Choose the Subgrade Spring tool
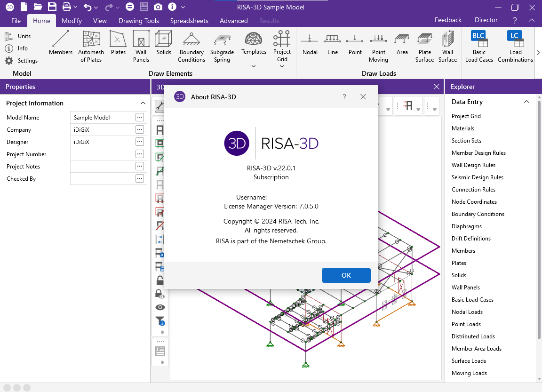 pos(222,47)
